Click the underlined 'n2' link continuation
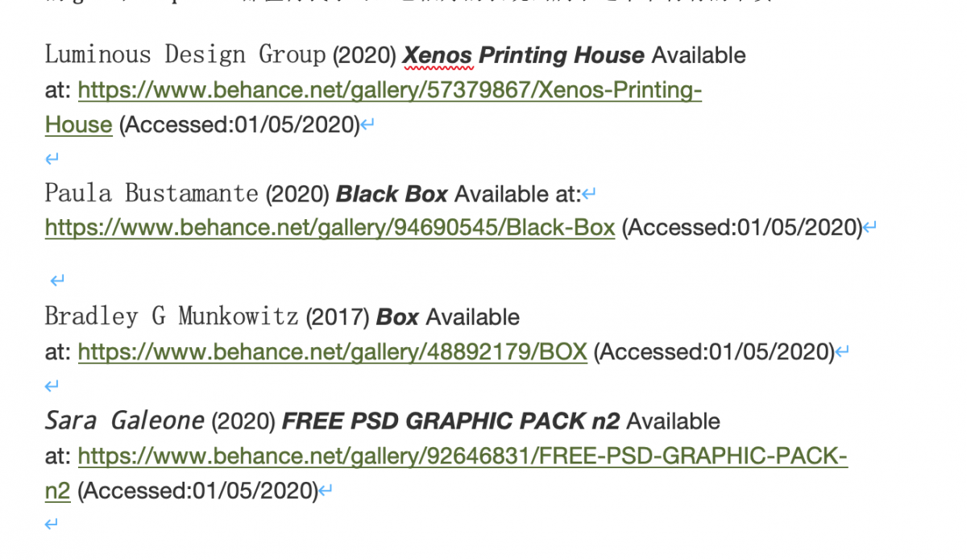 coord(58,491)
